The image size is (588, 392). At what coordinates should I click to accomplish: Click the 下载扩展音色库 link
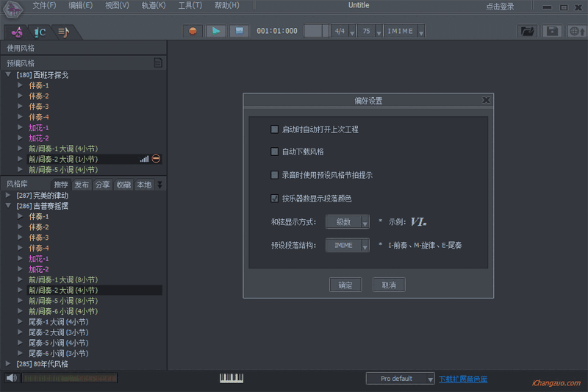click(463, 379)
